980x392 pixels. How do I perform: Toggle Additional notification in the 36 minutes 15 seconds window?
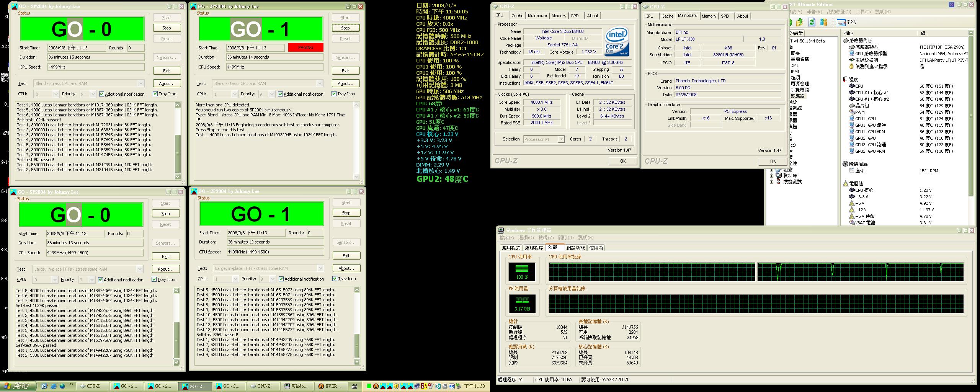122,94
